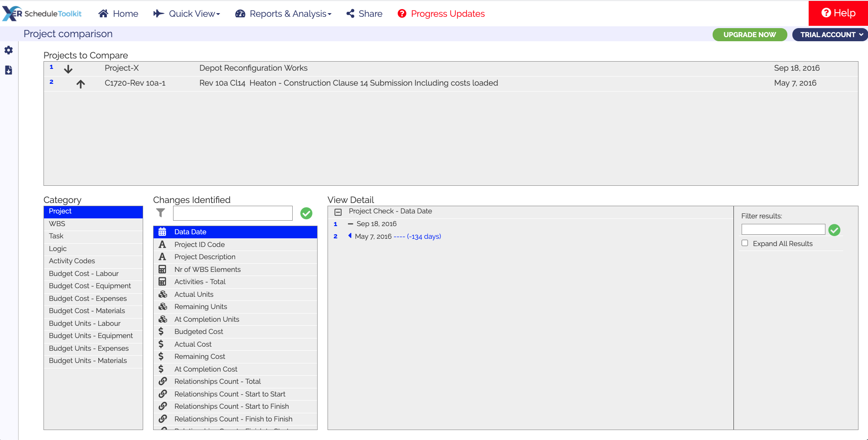Viewport: 868px width, 440px height.
Task: Select Budget Units - Labour category
Action: 93,324
